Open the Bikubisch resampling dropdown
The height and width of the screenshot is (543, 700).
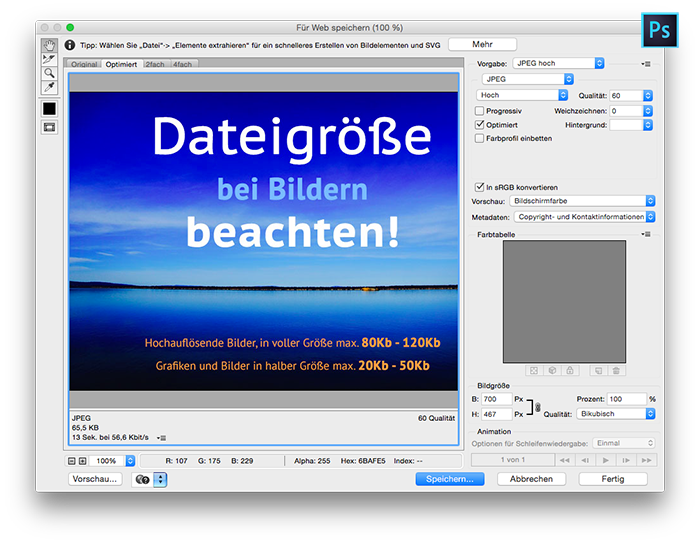click(616, 414)
